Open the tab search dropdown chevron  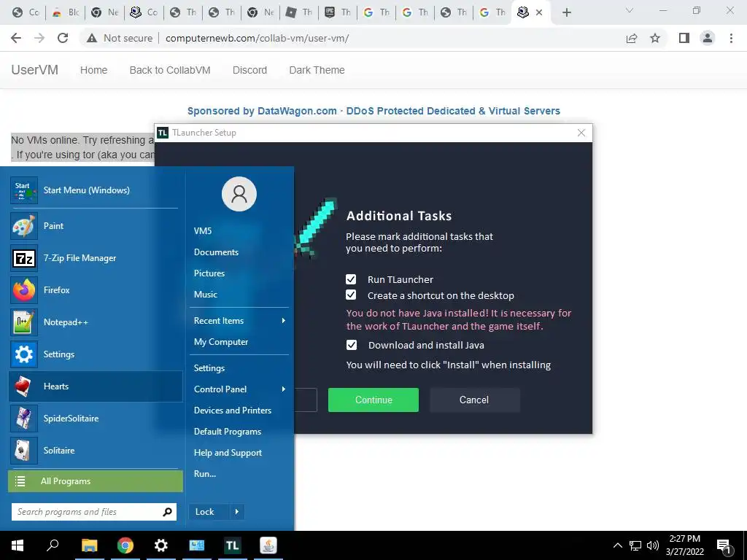(630, 11)
